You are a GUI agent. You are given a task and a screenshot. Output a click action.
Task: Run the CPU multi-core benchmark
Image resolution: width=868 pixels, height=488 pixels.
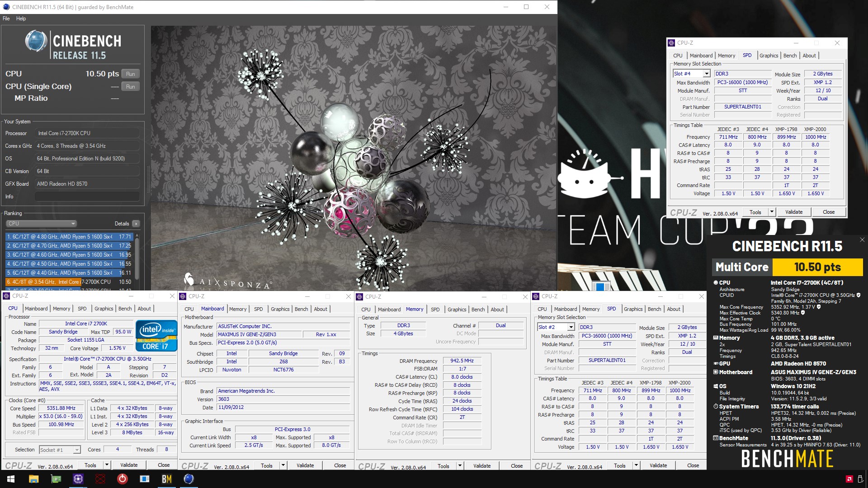(131, 74)
